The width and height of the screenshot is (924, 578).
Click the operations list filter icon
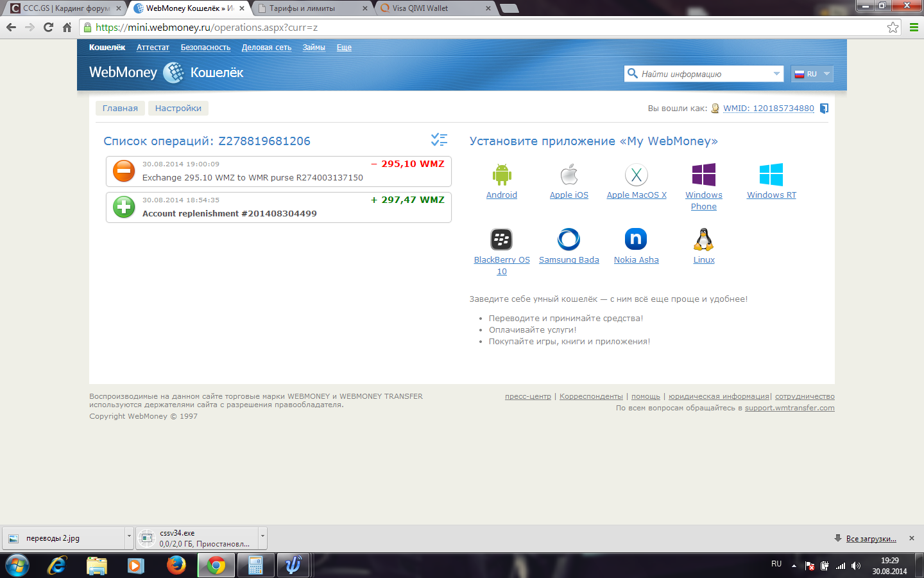pyautogui.click(x=439, y=139)
